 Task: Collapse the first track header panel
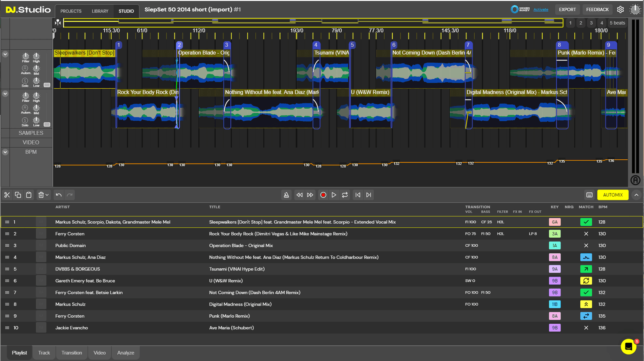(x=5, y=54)
